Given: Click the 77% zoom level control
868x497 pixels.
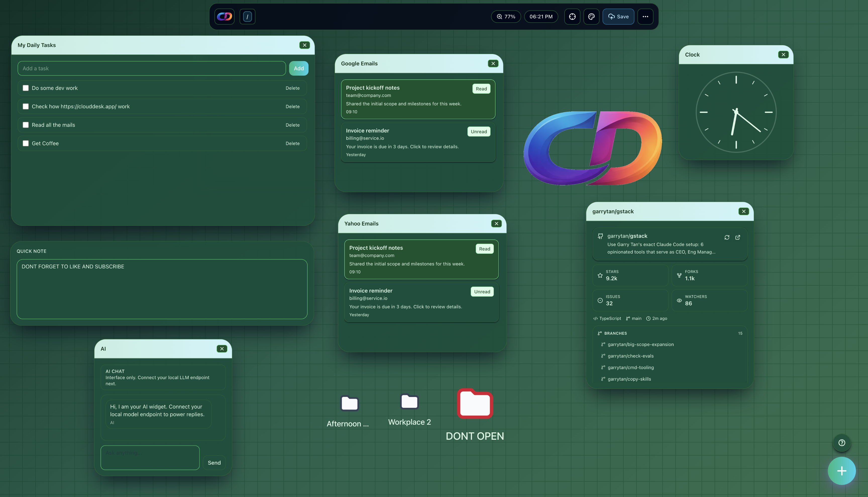Looking at the screenshot, I should [506, 16].
